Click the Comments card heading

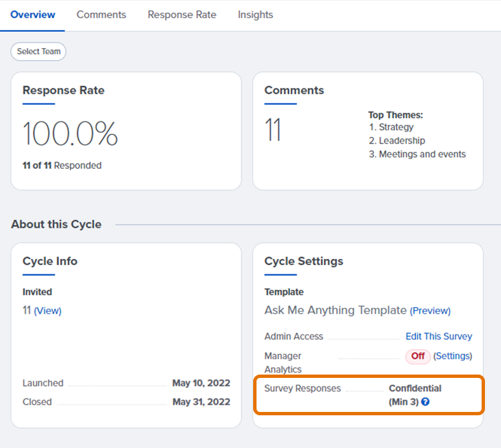(x=294, y=90)
